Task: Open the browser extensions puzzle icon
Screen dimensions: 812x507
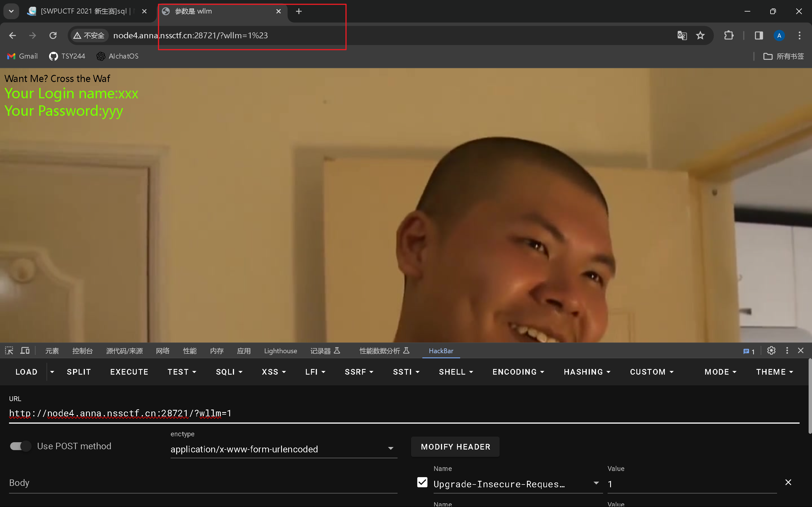Action: point(729,35)
